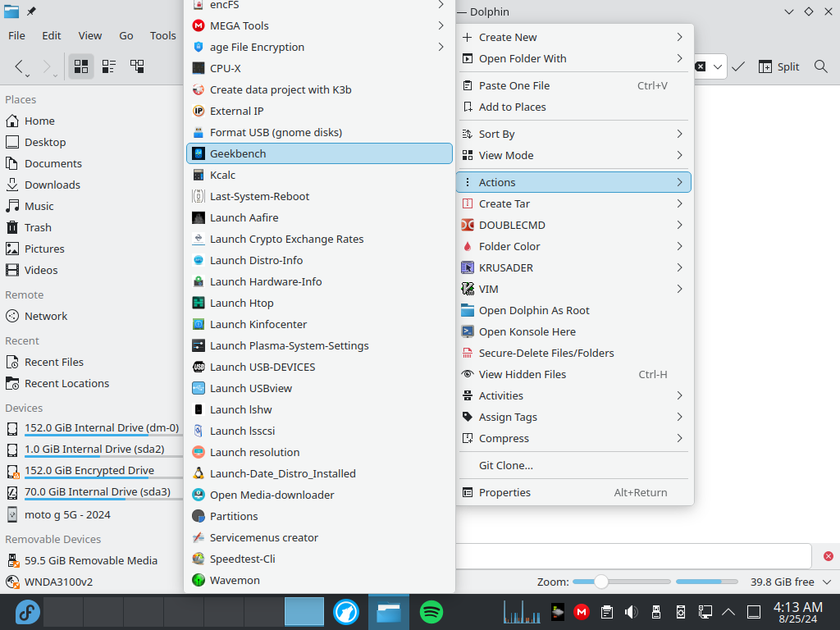This screenshot has height=630, width=840.
Task: Expand MEGA Tools submenu
Action: tap(319, 25)
